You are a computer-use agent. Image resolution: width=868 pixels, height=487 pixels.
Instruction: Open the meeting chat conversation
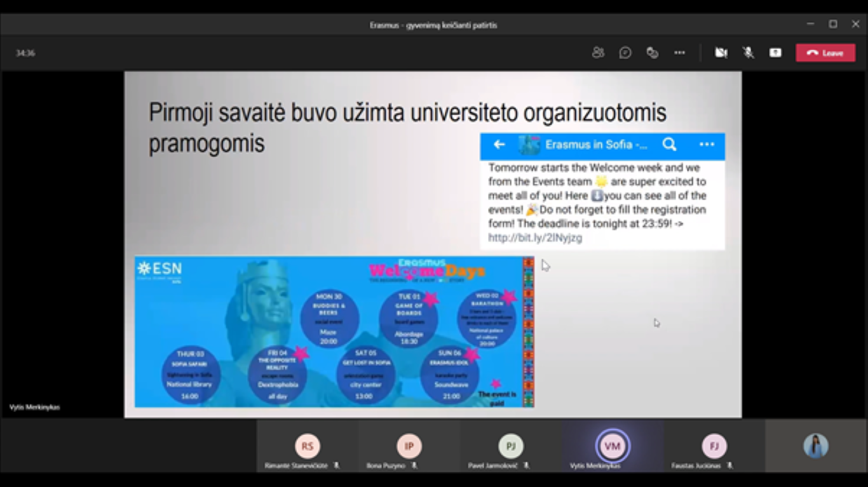(x=625, y=53)
